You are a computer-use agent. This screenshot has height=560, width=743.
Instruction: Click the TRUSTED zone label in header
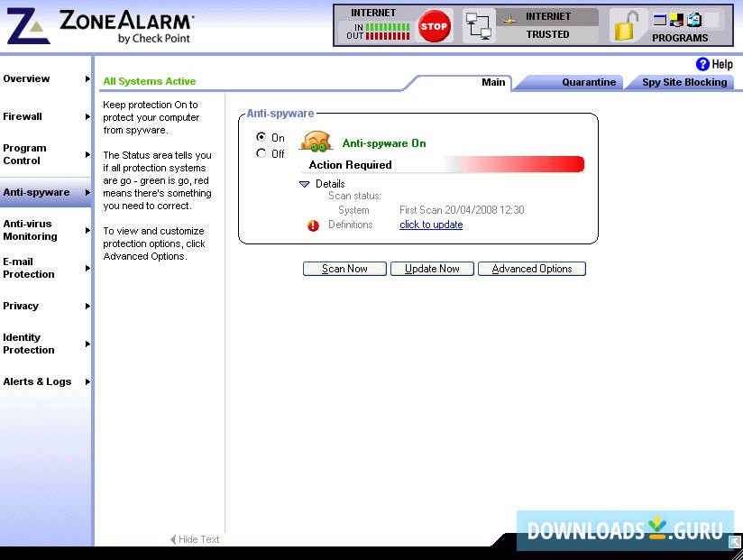coord(547,34)
